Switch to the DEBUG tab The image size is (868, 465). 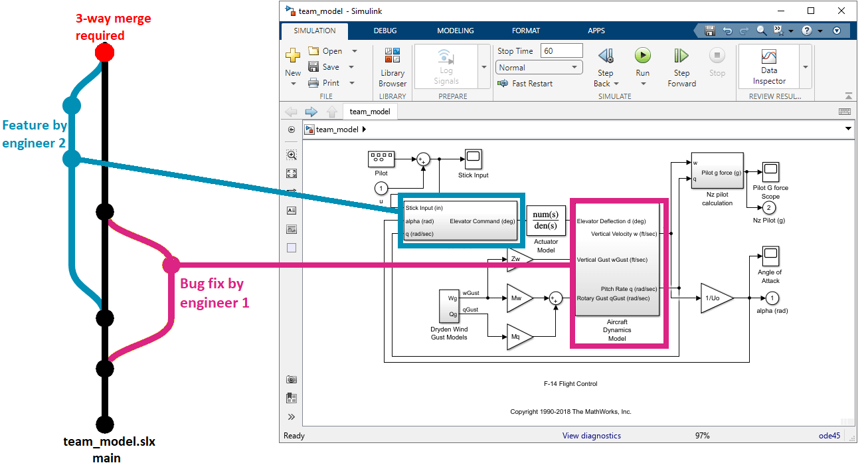click(385, 31)
